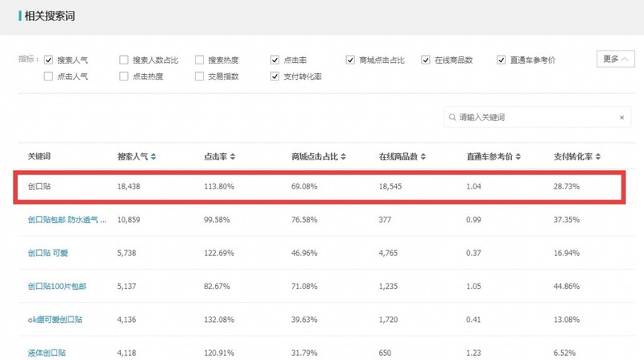644x360 pixels.
Task: Sort by 商城点击占比 column arrows
Action: [x=344, y=156]
